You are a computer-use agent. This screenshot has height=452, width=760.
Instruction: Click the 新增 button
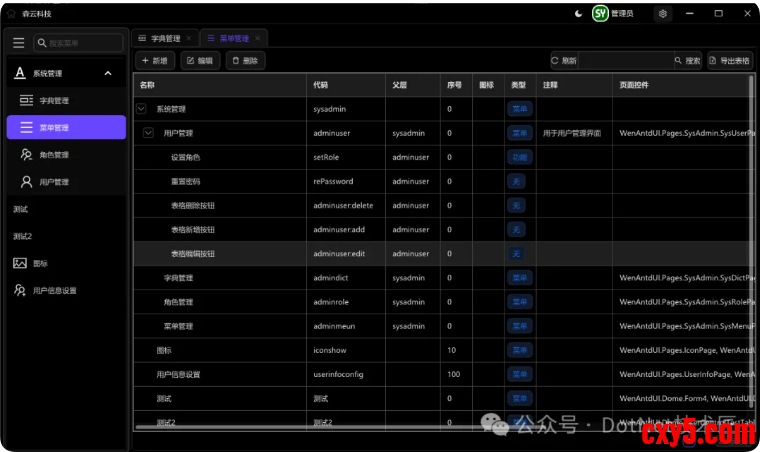pyautogui.click(x=154, y=61)
